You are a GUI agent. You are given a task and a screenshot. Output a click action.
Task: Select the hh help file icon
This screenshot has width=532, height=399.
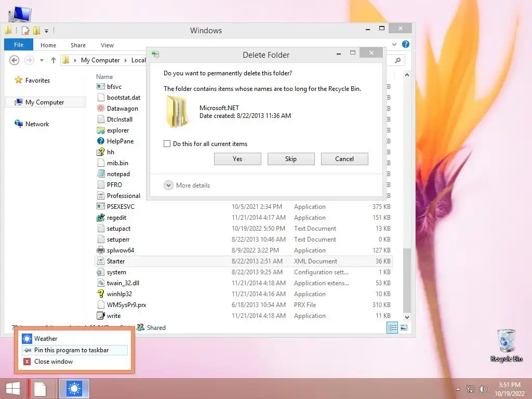coord(101,152)
